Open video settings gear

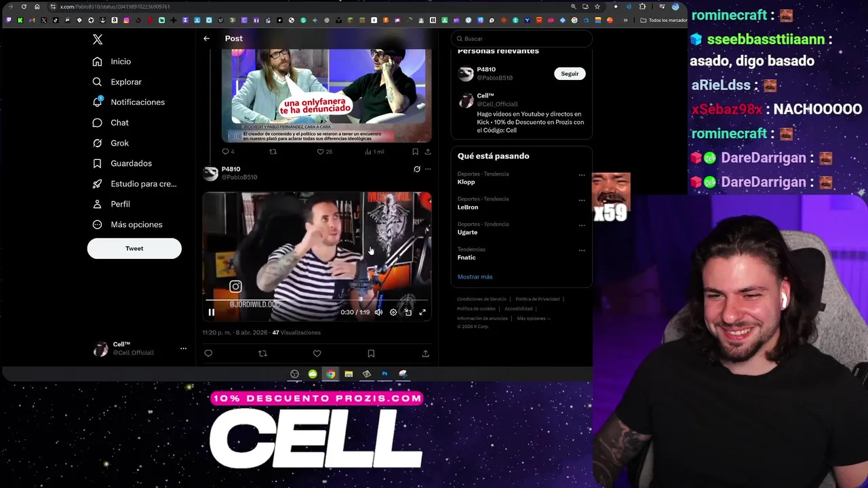393,312
